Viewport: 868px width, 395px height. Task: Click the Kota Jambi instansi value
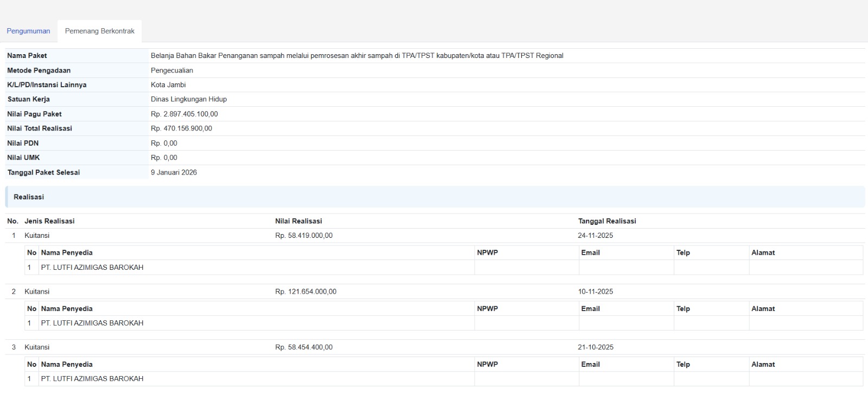click(168, 85)
